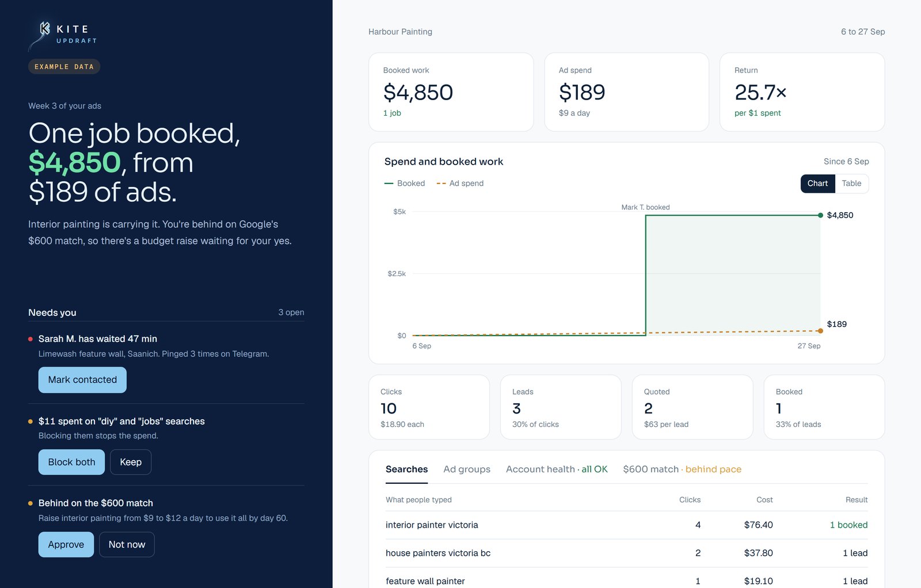Block both diy and jobs searches
Screen dimensions: 921x588
point(71,462)
